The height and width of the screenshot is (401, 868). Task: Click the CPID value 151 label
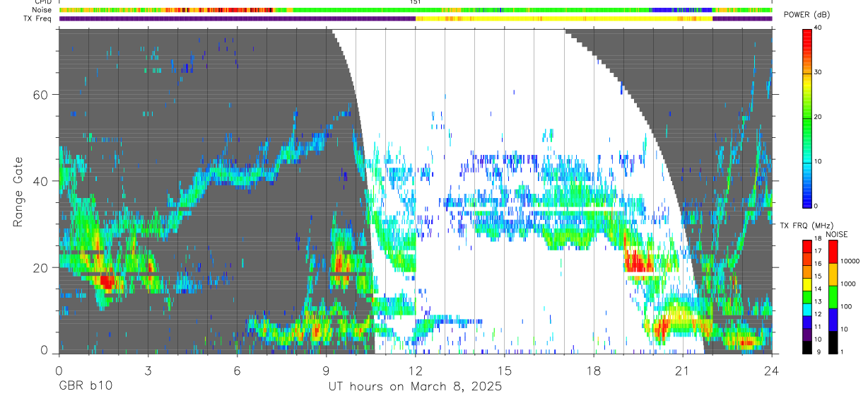(416, 2)
